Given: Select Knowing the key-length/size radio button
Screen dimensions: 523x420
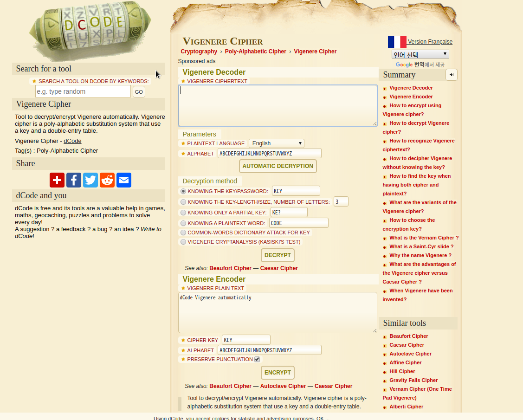Looking at the screenshot, I should pos(183,202).
